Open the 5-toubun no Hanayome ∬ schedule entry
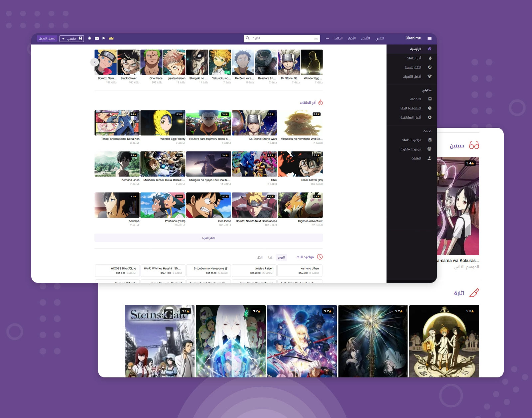Screen dimensions: 532x418 [209, 271]
